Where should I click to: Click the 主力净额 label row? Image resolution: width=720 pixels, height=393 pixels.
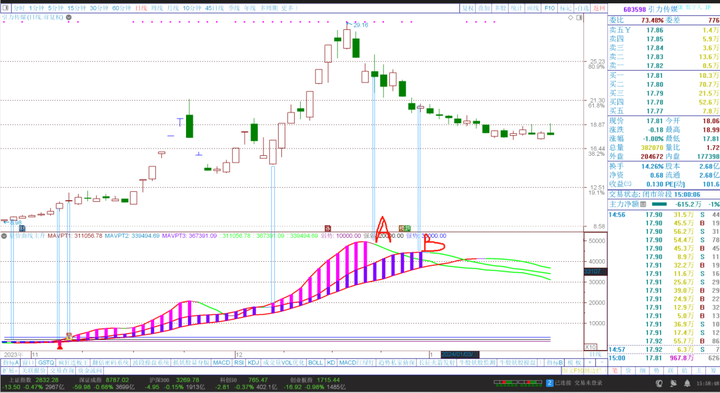664,204
